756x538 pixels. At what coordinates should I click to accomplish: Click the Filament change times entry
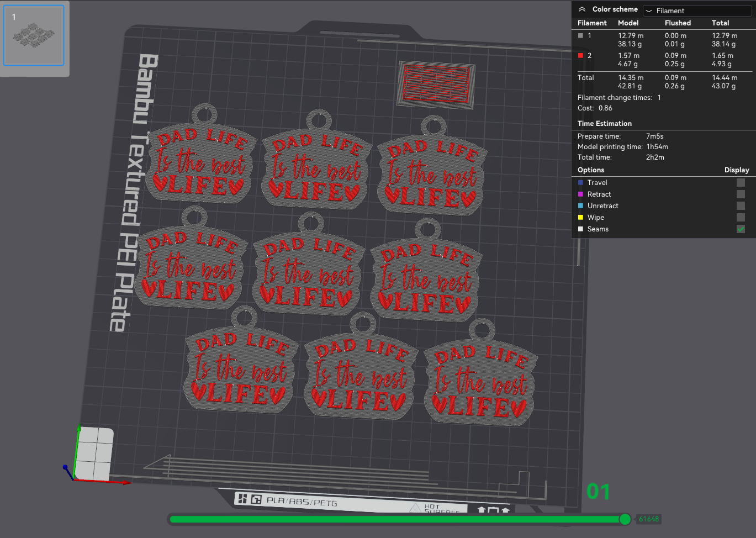click(619, 97)
